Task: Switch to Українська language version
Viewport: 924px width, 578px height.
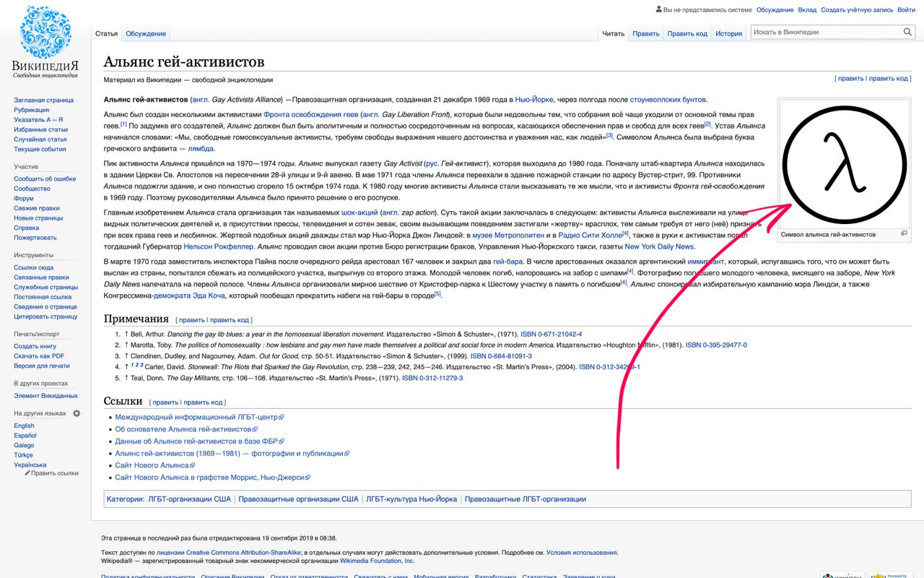Action: click(30, 465)
